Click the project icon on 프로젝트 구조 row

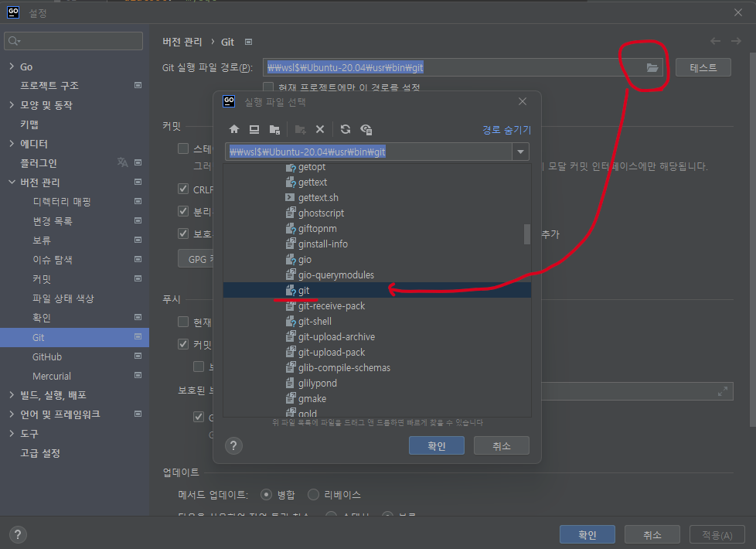tap(138, 85)
